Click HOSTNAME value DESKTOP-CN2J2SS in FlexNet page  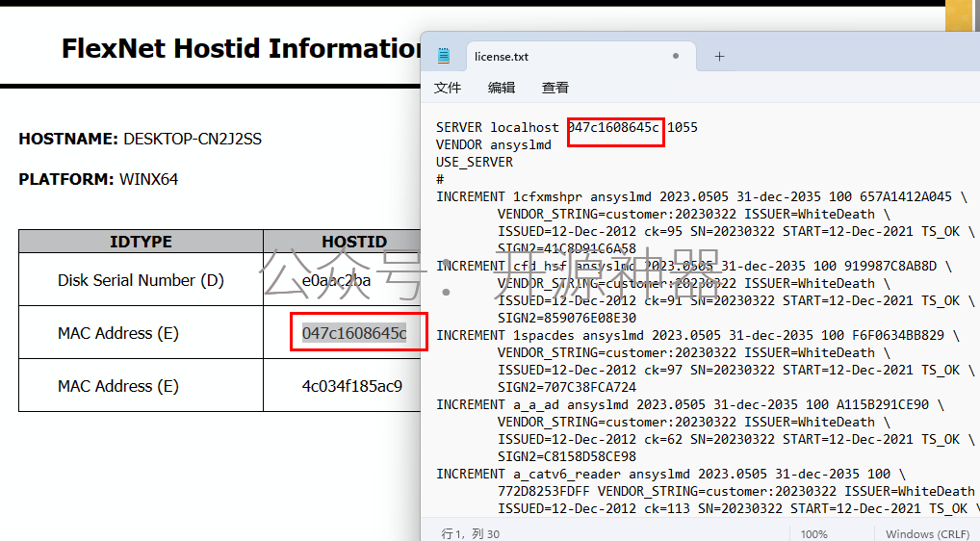193,139
